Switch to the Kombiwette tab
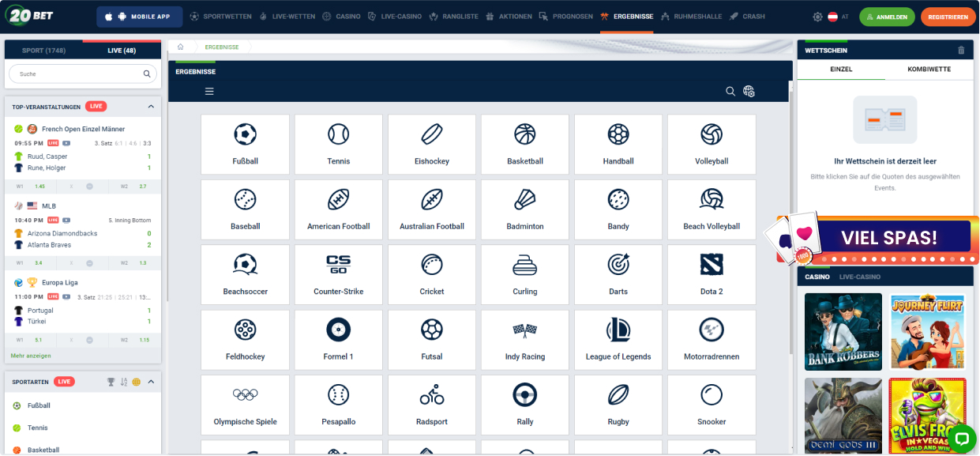This screenshot has height=456, width=980. [929, 70]
